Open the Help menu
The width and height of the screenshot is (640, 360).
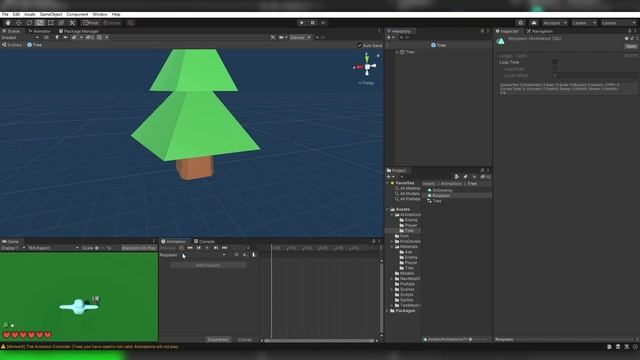[116, 14]
